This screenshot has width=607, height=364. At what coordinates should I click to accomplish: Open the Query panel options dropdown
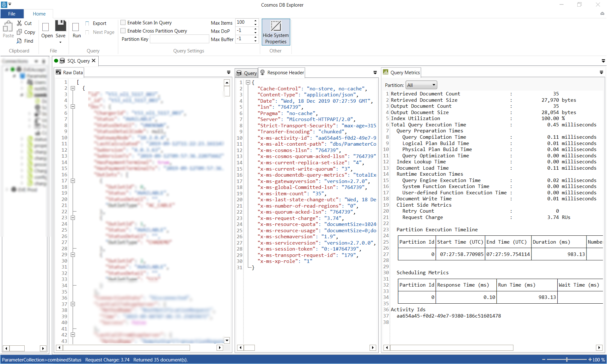tap(375, 73)
